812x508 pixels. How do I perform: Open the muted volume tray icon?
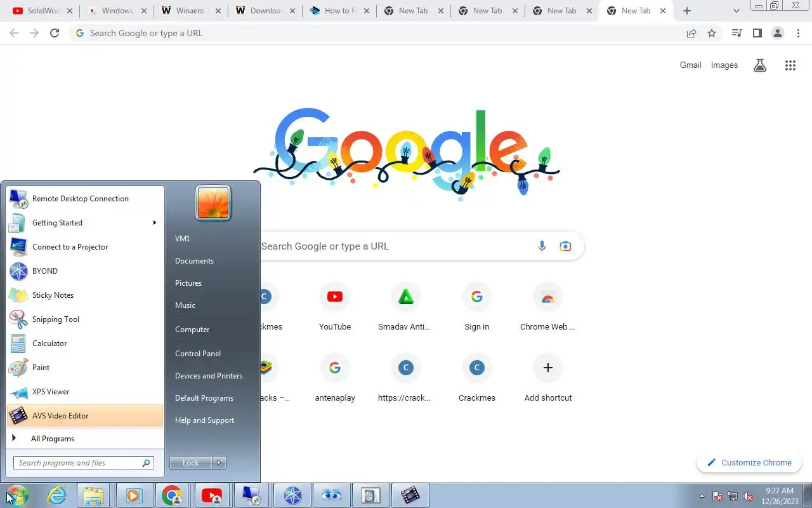[749, 496]
